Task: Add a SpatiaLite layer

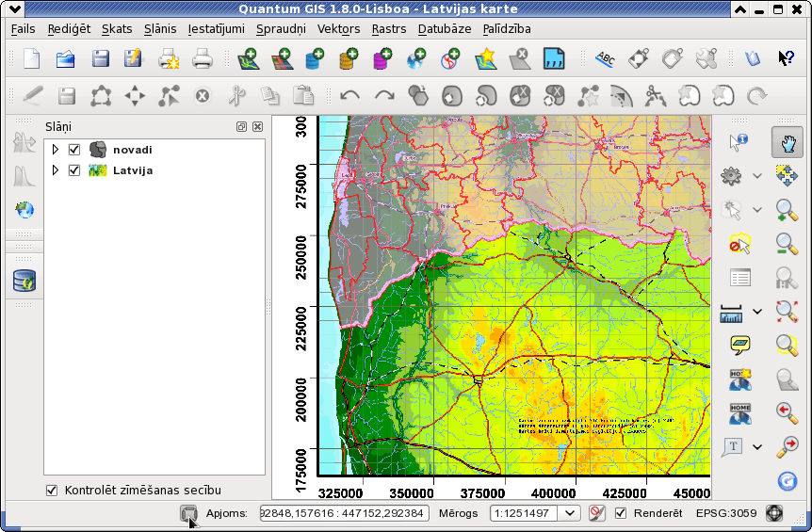Action: tap(349, 59)
